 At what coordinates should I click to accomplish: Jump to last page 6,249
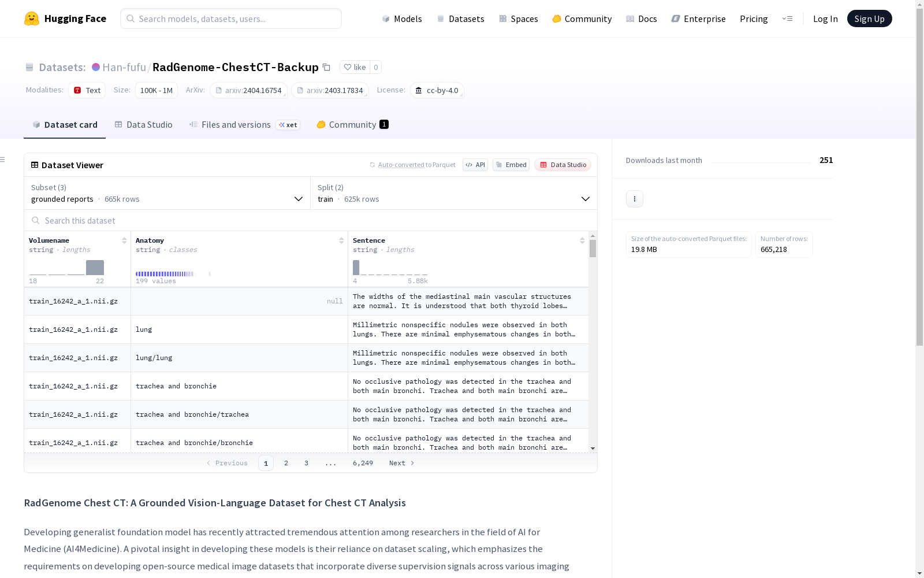tap(363, 463)
